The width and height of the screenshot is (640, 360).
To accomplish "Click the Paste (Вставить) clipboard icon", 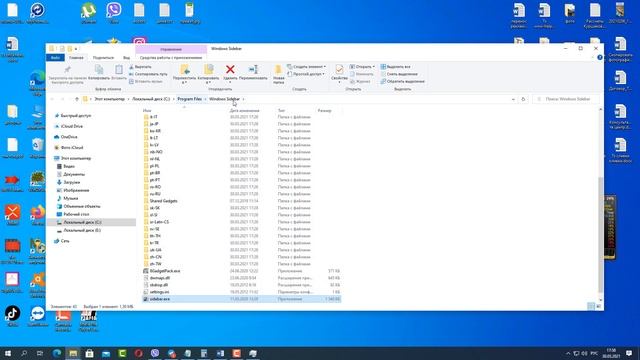I will click(119, 70).
